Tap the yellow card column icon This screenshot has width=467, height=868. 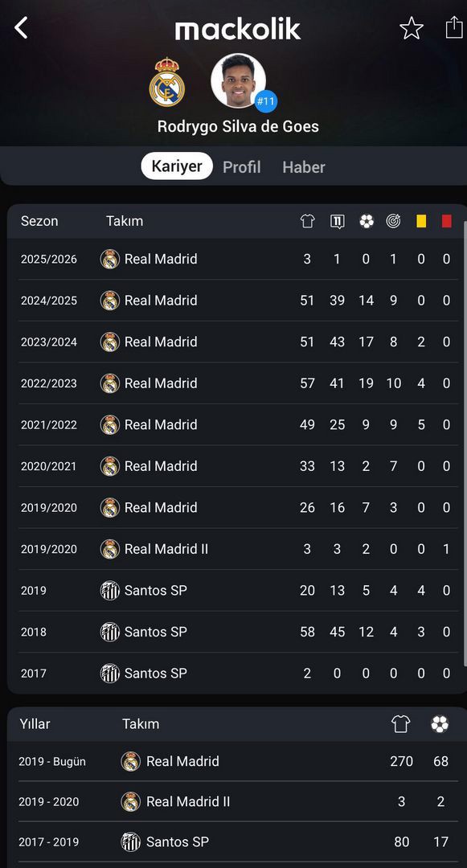point(421,221)
